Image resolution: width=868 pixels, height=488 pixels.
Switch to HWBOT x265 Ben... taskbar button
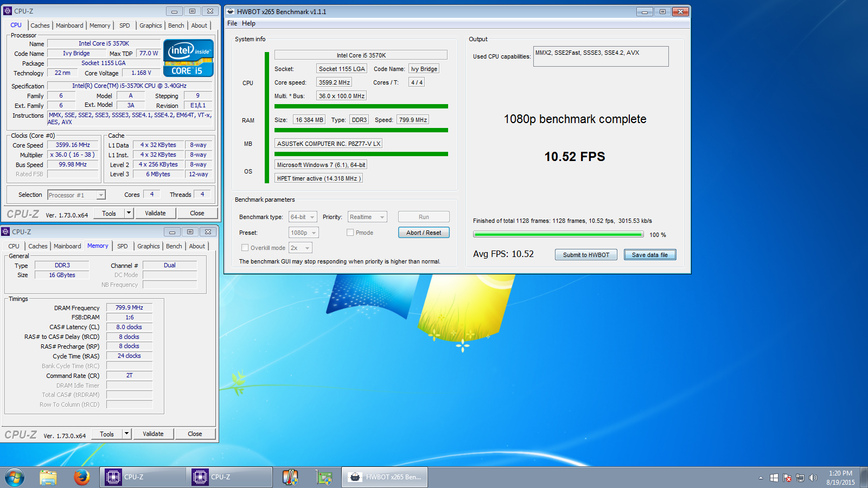pos(385,477)
